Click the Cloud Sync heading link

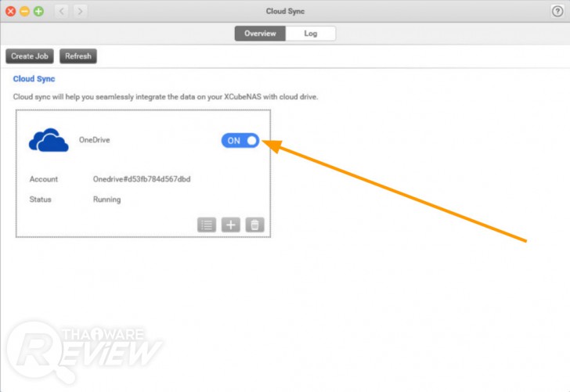tap(34, 79)
